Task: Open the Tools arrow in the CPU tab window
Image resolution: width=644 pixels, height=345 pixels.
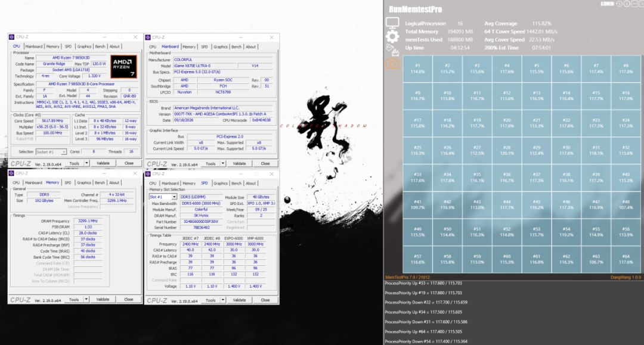Action: point(86,163)
